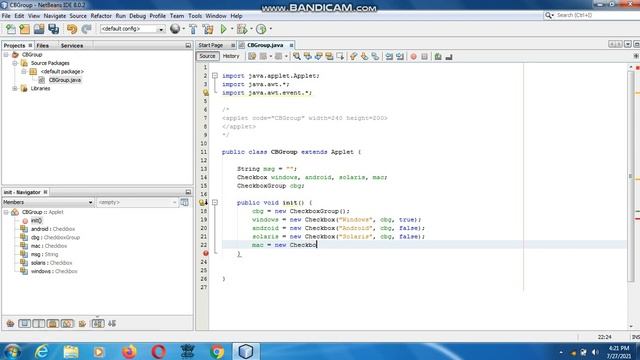Click the New Project toolbar icon
Screen dimensions: 640x360
[24, 29]
